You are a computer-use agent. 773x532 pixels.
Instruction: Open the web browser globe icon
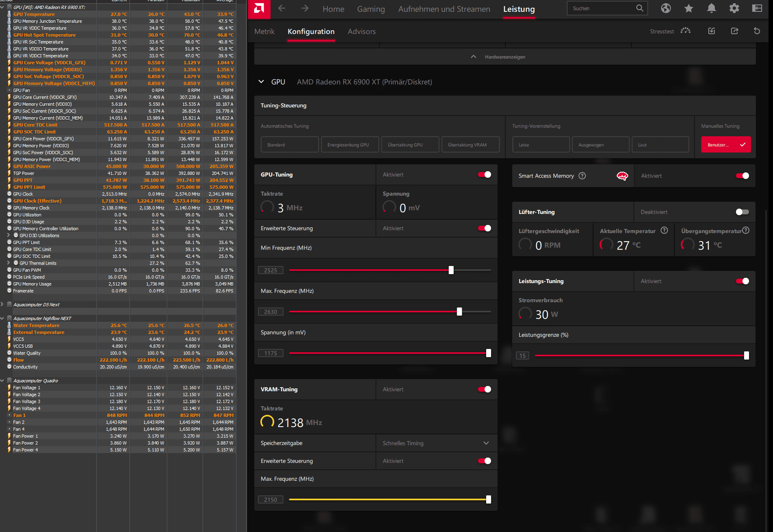coord(666,8)
